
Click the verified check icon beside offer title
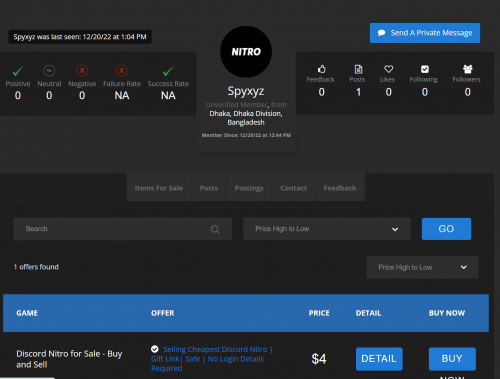[x=155, y=349]
